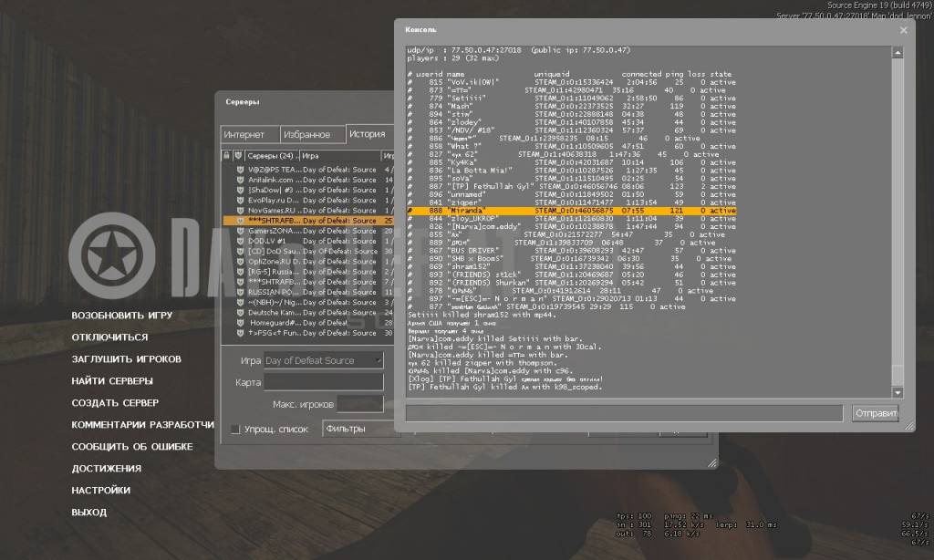The height and width of the screenshot is (560, 934).
Task: Switch to the Интернет tab
Action: tap(250, 134)
